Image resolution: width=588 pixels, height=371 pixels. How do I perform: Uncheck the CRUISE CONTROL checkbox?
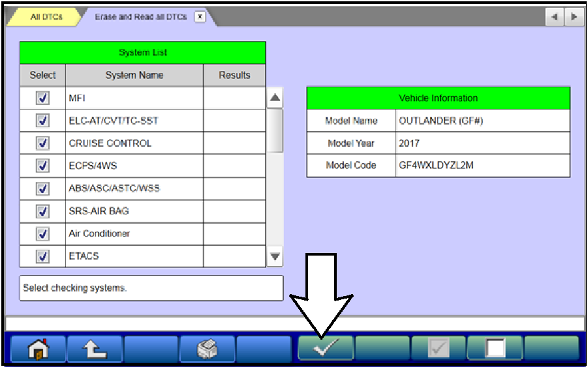[x=43, y=143]
